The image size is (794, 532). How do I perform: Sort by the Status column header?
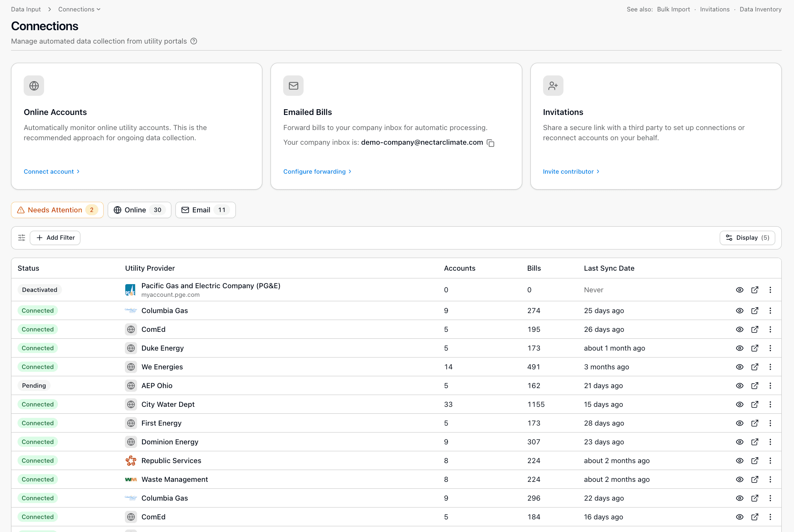click(x=29, y=268)
